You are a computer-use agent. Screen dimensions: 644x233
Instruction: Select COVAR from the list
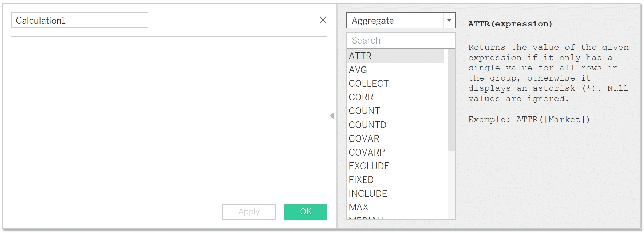pyautogui.click(x=395, y=138)
